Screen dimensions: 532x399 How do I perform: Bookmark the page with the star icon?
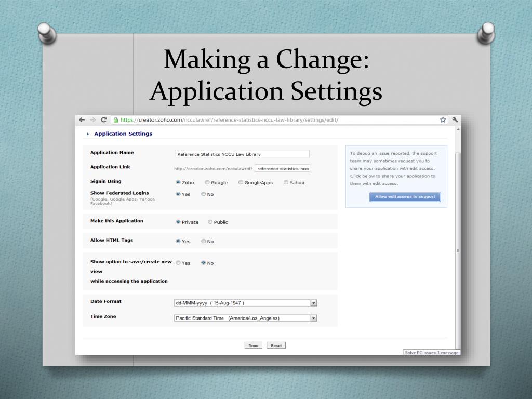(x=443, y=120)
